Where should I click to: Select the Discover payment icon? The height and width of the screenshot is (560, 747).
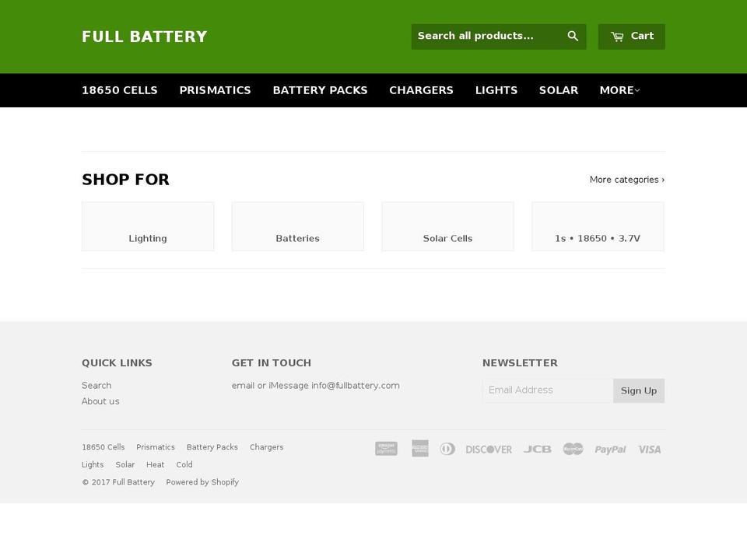[489, 449]
